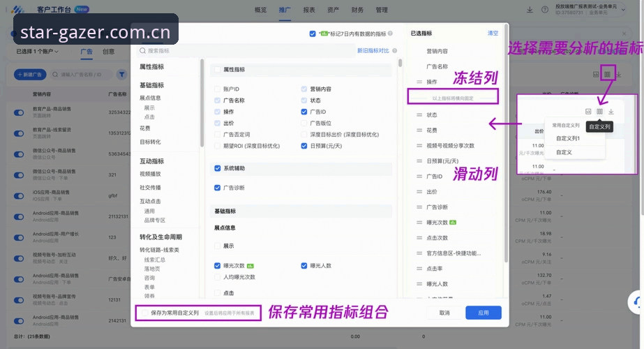The width and height of the screenshot is (644, 349).
Task: Jump to 互动指标 category in left nav
Action: [151, 161]
